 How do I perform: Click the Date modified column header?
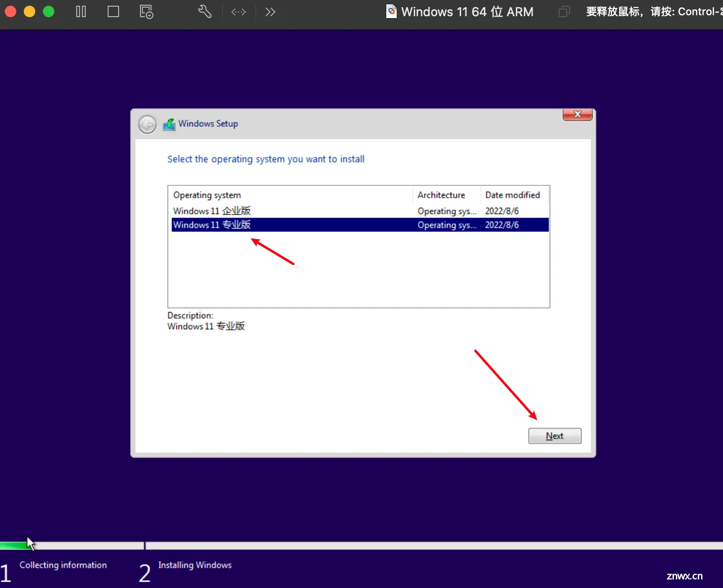[x=514, y=195]
